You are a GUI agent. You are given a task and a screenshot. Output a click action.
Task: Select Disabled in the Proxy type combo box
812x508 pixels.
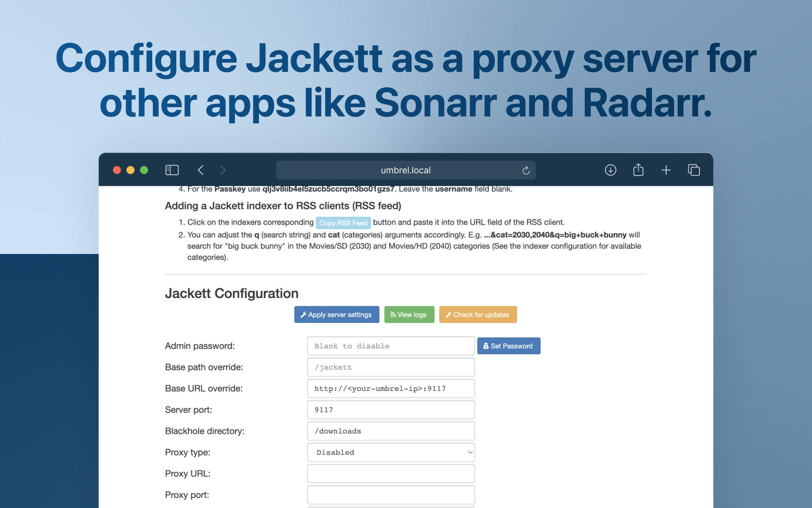391,452
